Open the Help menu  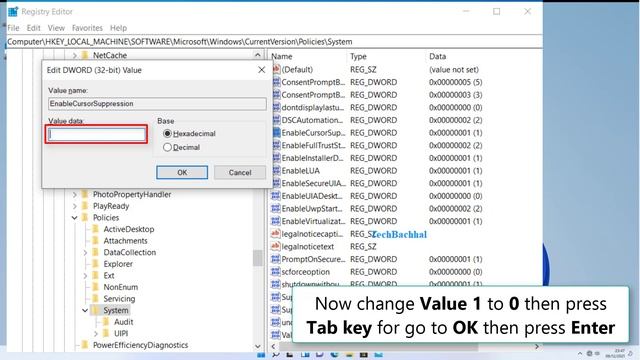pos(118,28)
